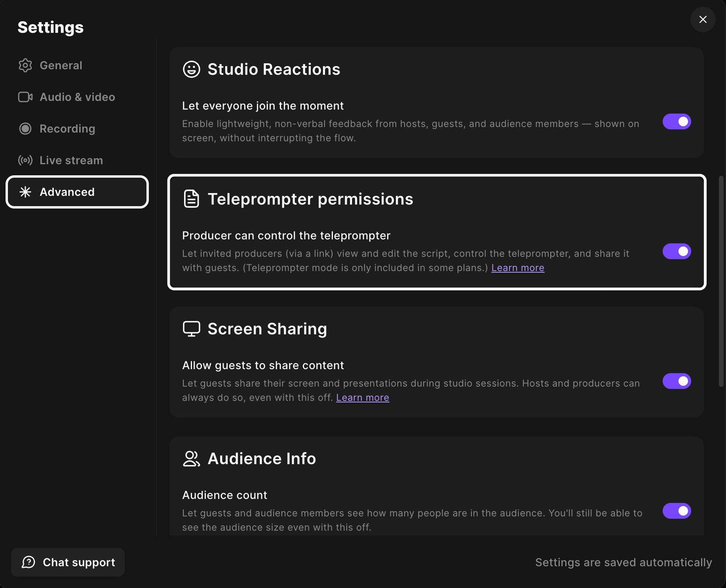Click the Studio Reactions heading
The height and width of the screenshot is (588, 726).
coord(274,69)
